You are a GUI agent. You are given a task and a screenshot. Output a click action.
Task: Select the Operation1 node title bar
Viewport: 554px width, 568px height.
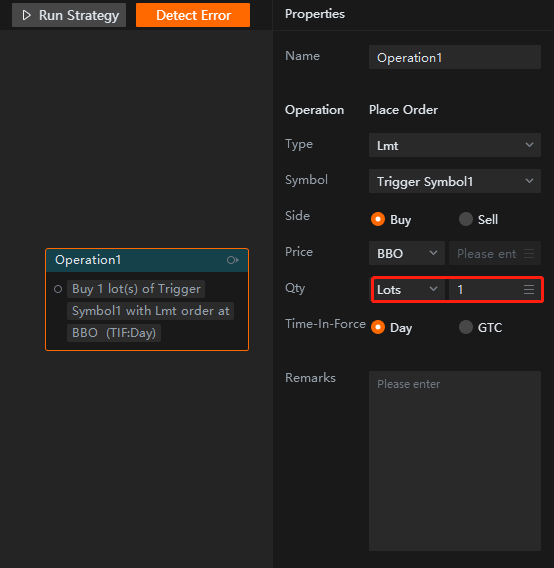(147, 260)
